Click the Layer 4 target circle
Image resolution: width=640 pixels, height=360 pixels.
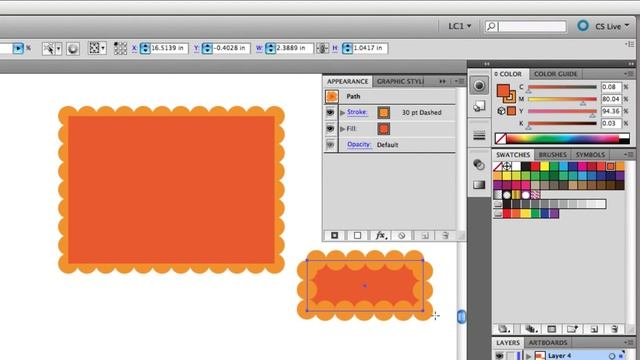pyautogui.click(x=611, y=356)
